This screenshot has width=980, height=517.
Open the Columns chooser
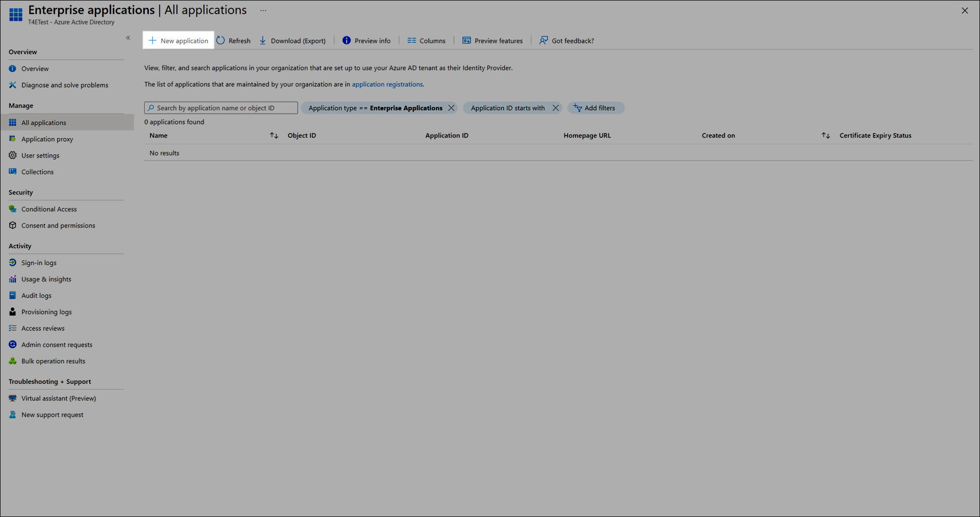tap(426, 40)
